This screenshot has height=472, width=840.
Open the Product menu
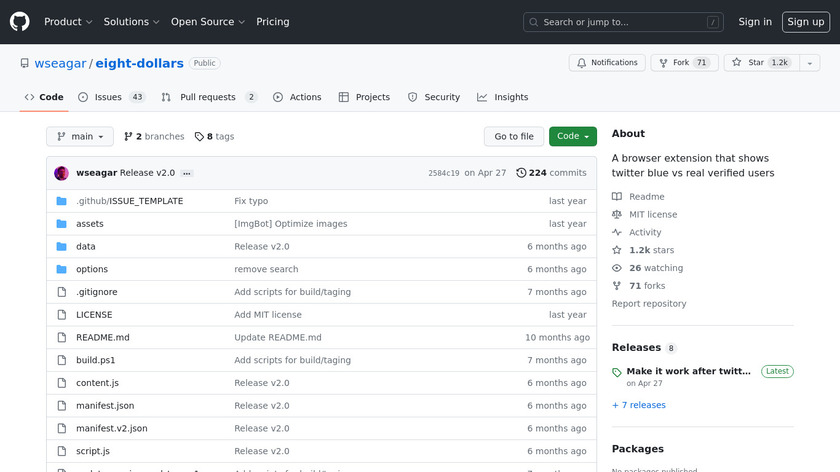coord(68,22)
